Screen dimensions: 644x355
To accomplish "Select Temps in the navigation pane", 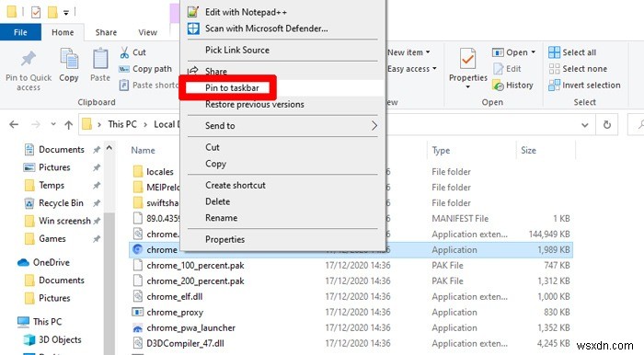I will point(44,185).
